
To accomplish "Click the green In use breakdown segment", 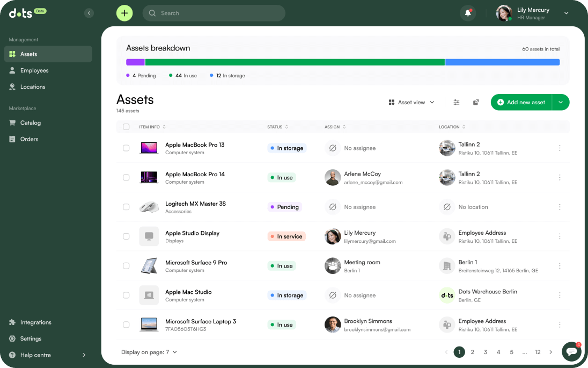I will (295, 62).
